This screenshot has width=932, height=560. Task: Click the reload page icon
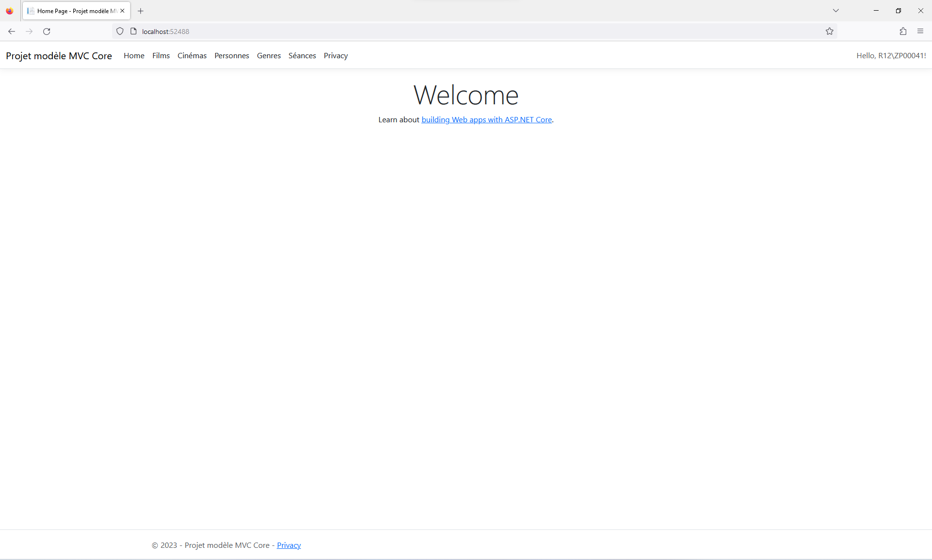(x=47, y=32)
